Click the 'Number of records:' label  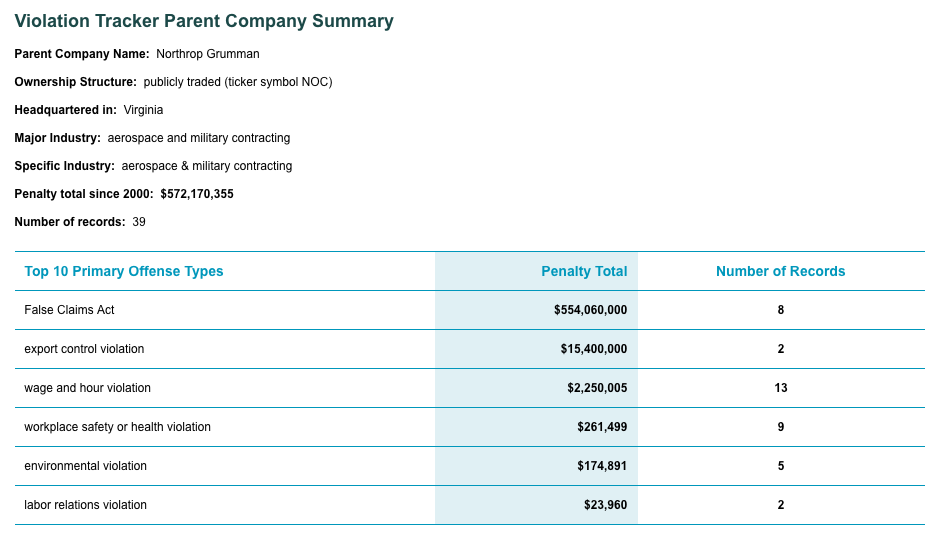pos(70,222)
